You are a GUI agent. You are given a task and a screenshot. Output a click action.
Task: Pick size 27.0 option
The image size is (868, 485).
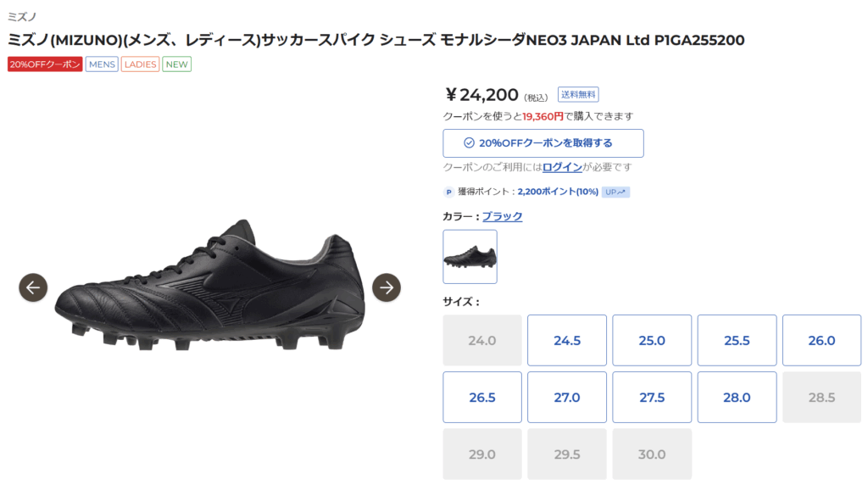click(x=567, y=398)
